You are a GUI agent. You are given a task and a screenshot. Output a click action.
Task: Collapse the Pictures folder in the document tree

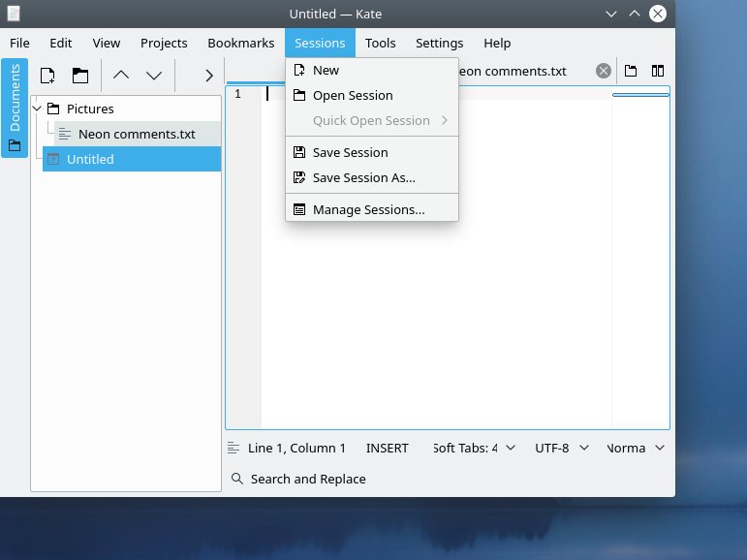[x=38, y=109]
